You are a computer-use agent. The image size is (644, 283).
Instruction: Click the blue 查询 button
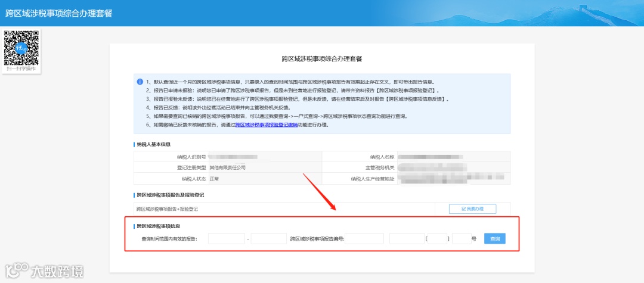494,239
